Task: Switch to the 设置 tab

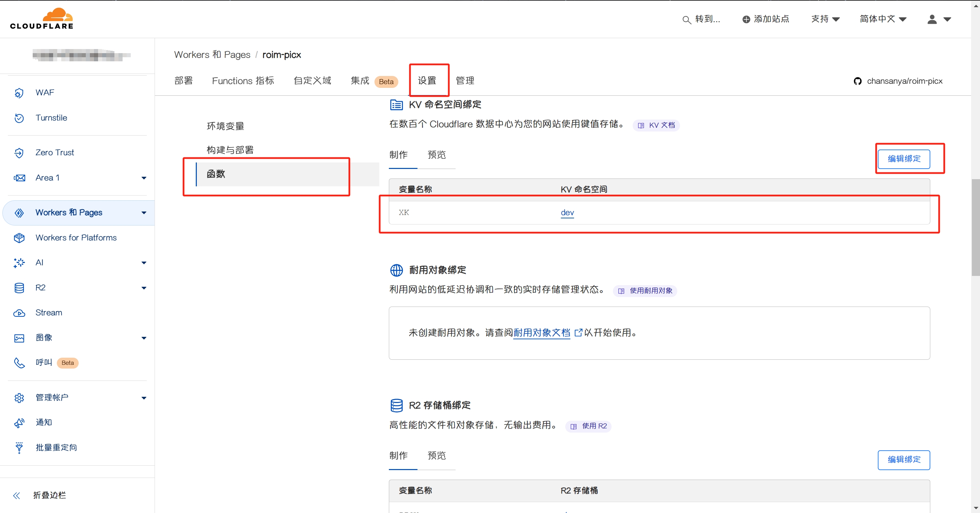Action: 427,80
